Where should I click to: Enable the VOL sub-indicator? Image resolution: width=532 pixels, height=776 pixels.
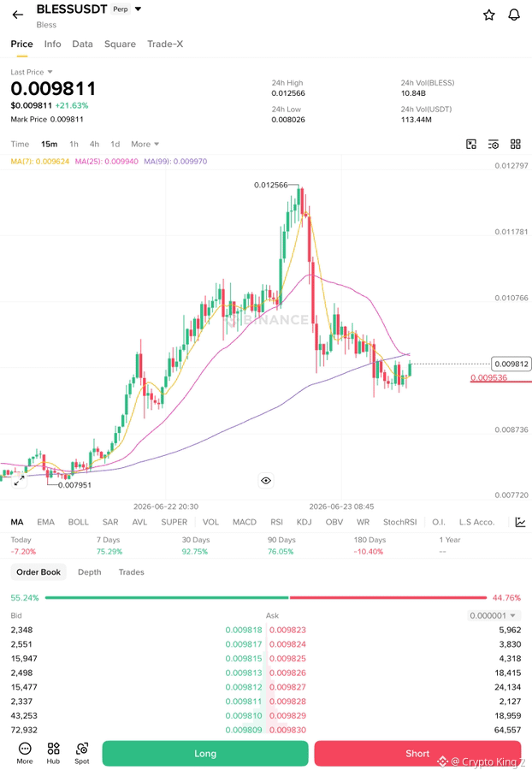tap(210, 522)
